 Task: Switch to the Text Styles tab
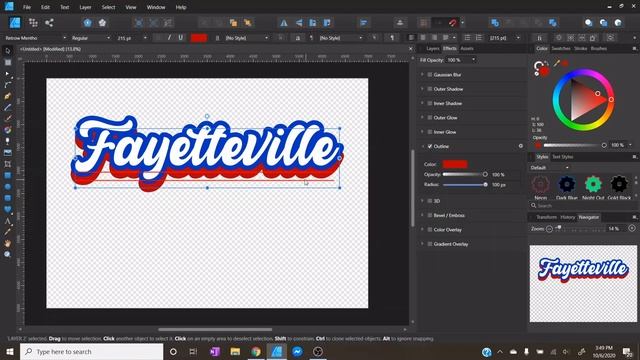pos(562,157)
